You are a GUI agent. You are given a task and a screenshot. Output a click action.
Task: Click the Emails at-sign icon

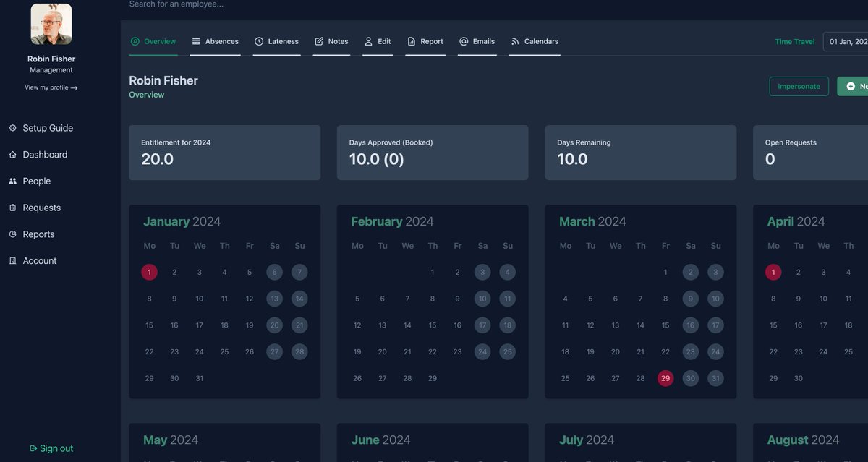pos(464,41)
